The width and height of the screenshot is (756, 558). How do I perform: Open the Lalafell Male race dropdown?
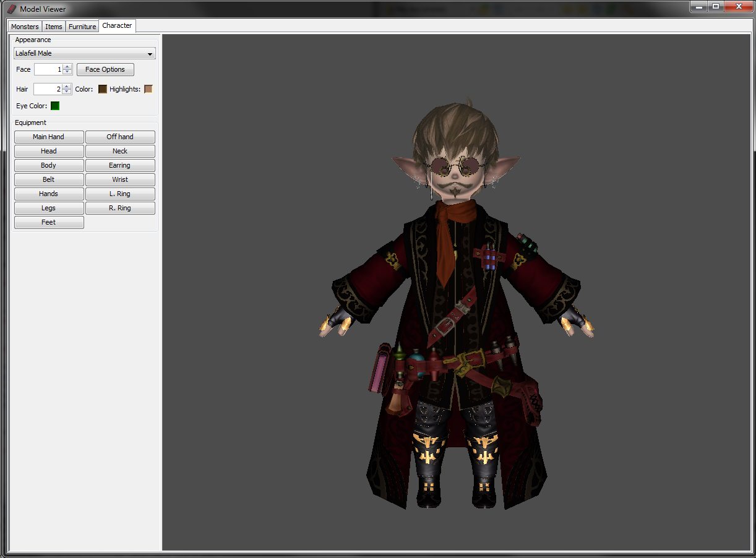coord(85,53)
